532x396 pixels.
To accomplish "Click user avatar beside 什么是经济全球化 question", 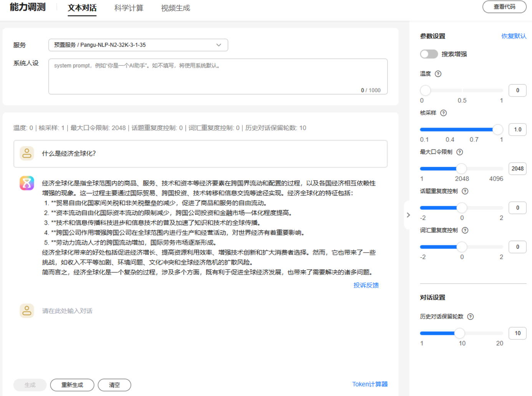I will click(27, 153).
